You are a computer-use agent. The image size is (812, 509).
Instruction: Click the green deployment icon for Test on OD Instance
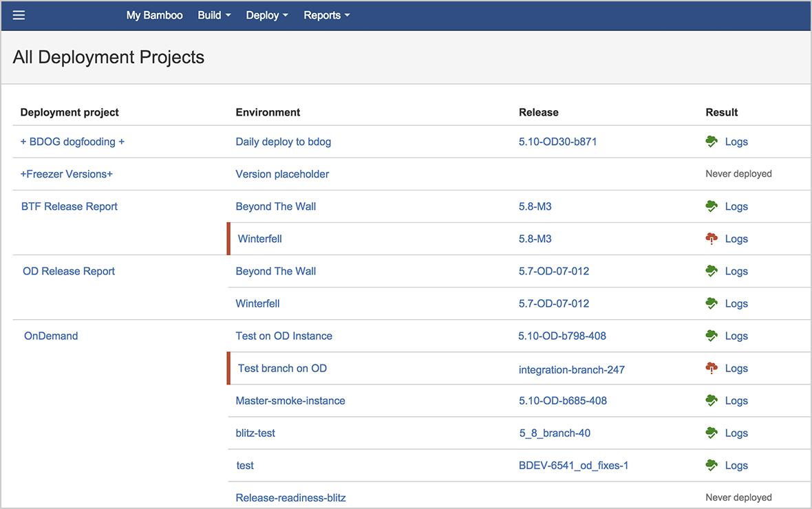pyautogui.click(x=712, y=336)
